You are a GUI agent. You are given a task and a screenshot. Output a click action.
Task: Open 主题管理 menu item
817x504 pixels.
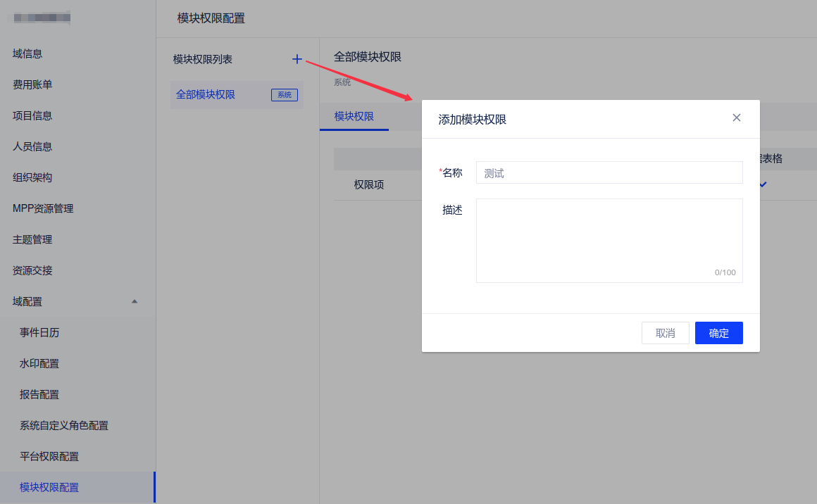click(32, 239)
